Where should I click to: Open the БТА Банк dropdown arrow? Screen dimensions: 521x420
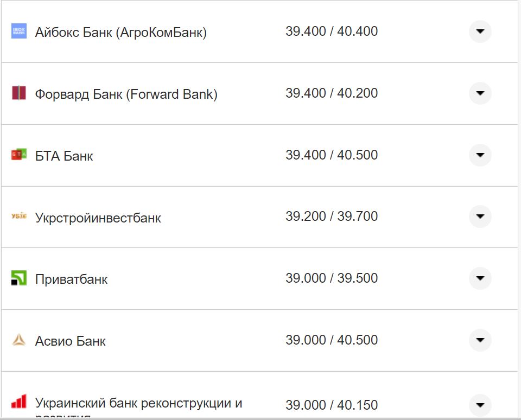[x=480, y=155]
